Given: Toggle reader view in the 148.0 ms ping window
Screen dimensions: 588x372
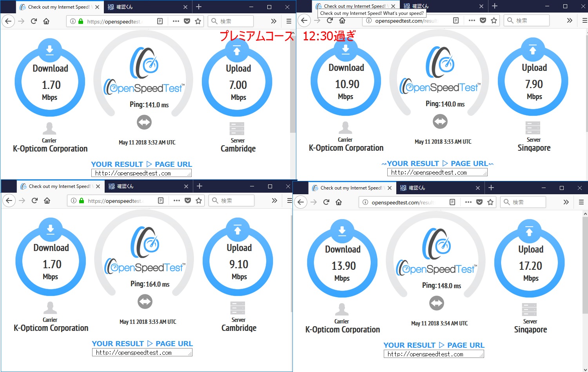Looking at the screenshot, I should click(452, 202).
